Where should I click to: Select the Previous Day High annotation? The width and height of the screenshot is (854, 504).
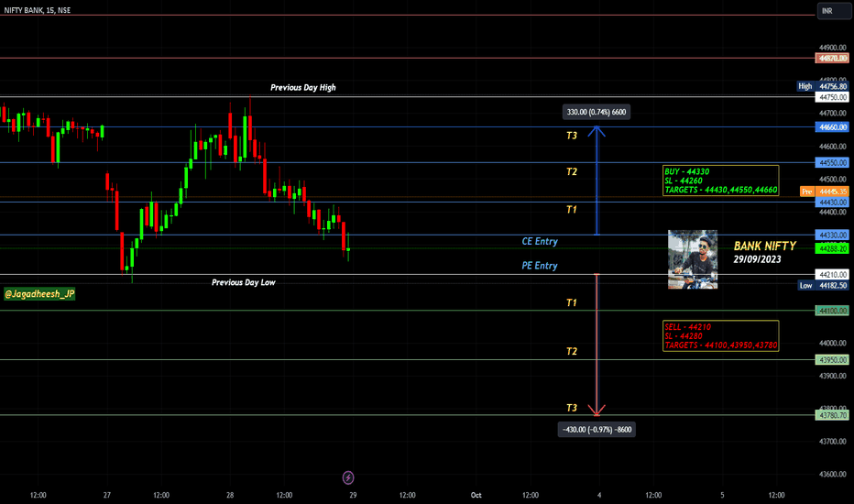(302, 87)
